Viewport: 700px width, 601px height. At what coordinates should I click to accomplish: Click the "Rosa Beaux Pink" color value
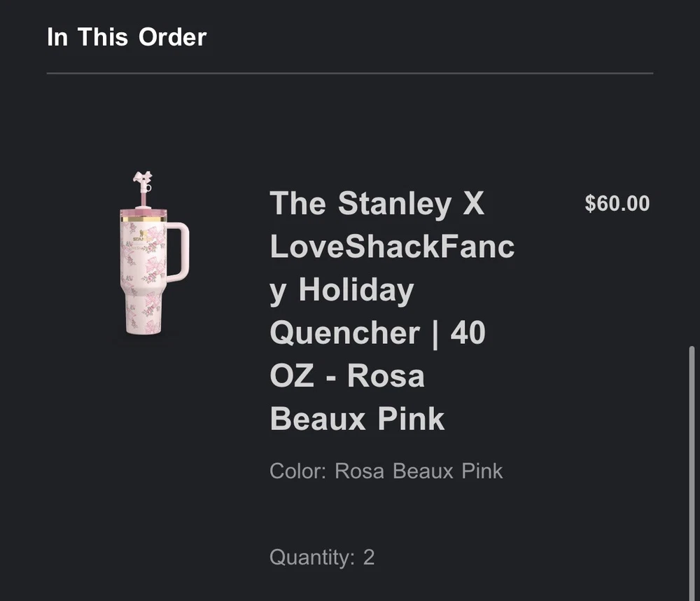tap(419, 471)
